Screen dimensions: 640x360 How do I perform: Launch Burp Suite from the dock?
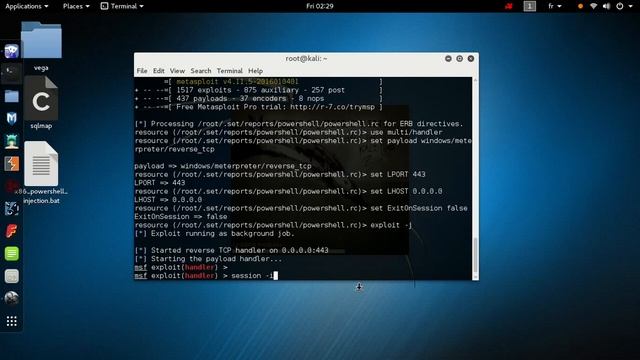tap(11, 164)
